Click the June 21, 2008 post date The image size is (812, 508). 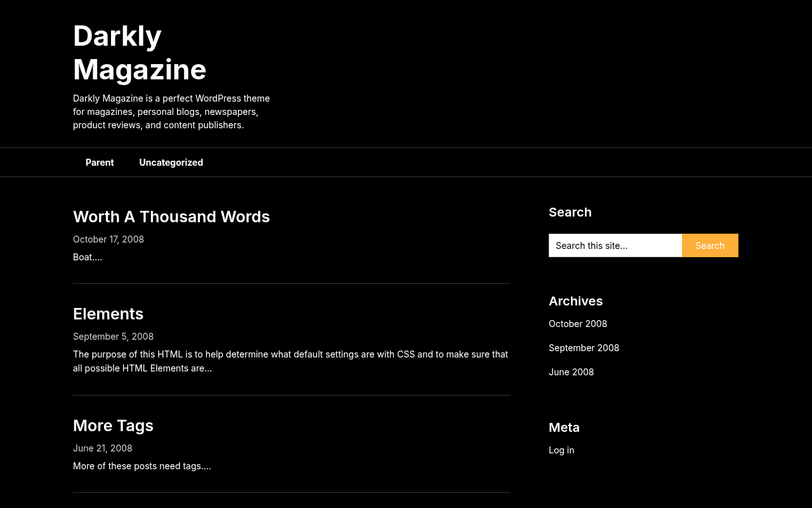(x=103, y=448)
